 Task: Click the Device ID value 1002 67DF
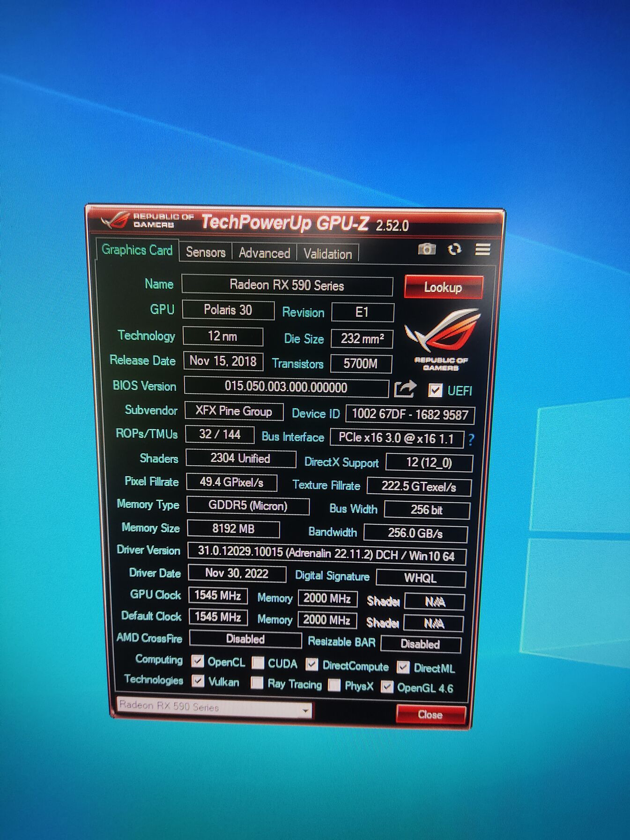410,415
